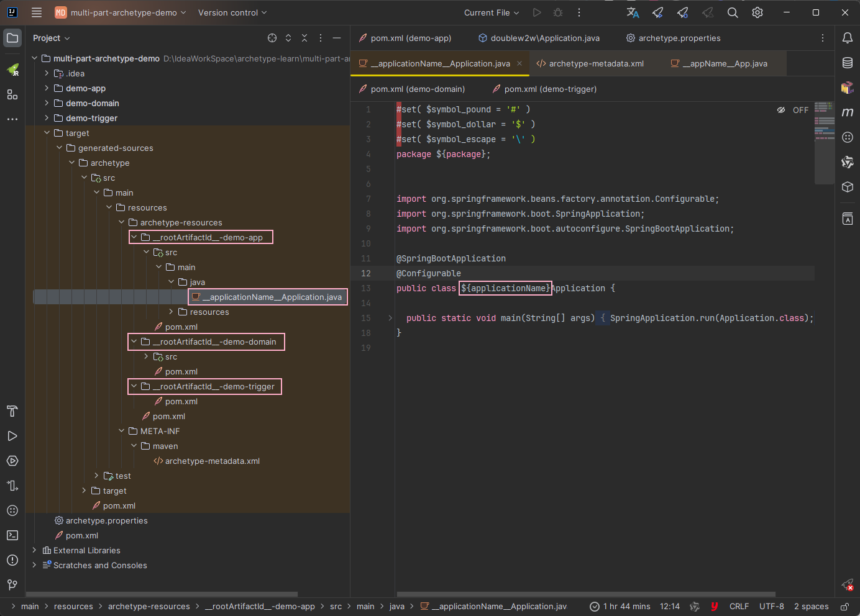Open the Project view dropdown

pyautogui.click(x=52, y=38)
